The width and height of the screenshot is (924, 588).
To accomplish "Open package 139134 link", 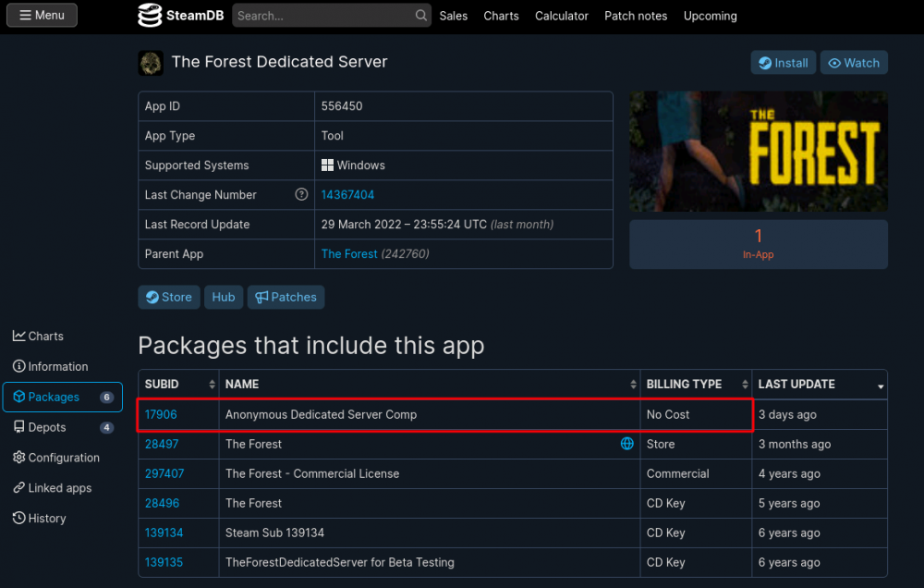I will click(164, 533).
